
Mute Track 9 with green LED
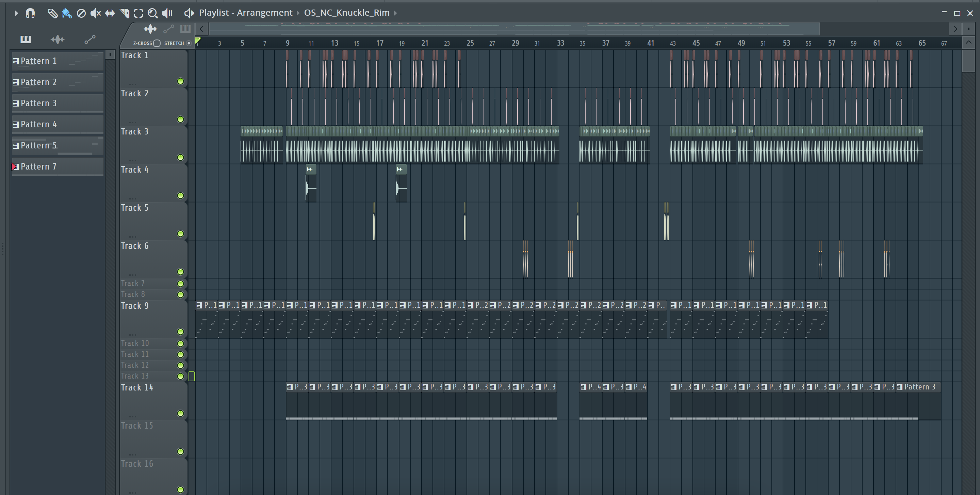point(180,332)
